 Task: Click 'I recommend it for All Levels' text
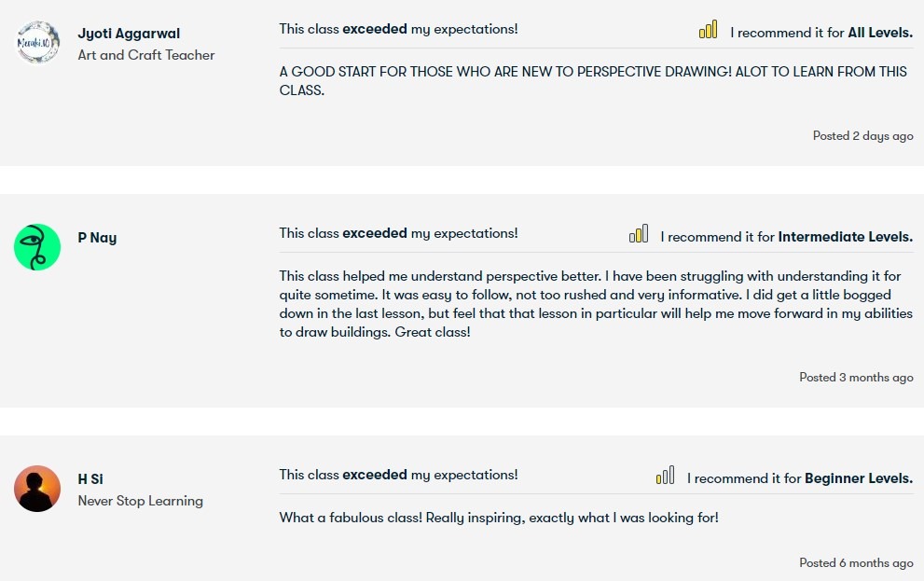(821, 33)
